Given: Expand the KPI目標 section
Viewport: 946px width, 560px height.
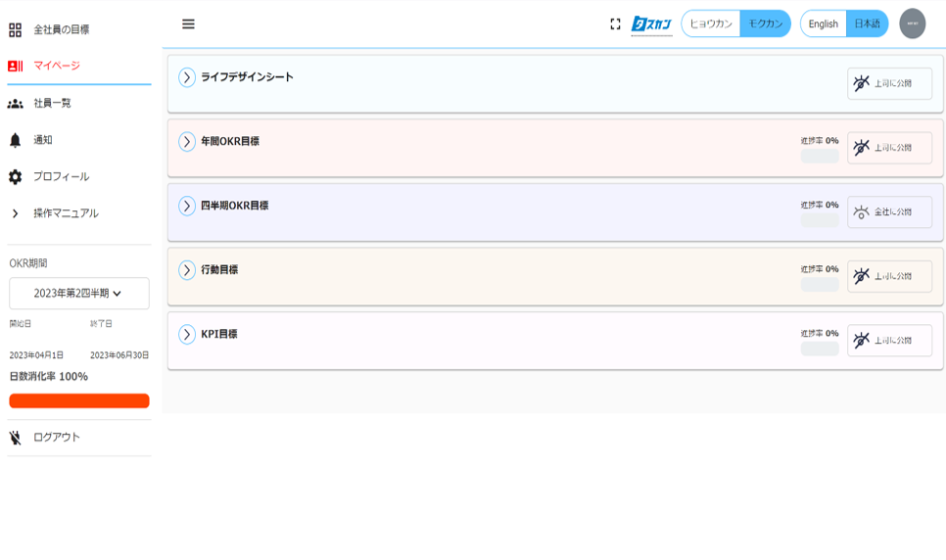Looking at the screenshot, I should tap(187, 335).
